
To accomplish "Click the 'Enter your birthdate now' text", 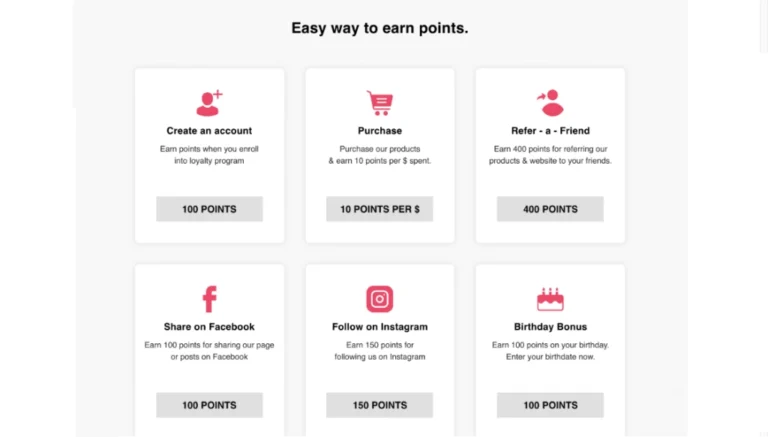I will point(550,357).
